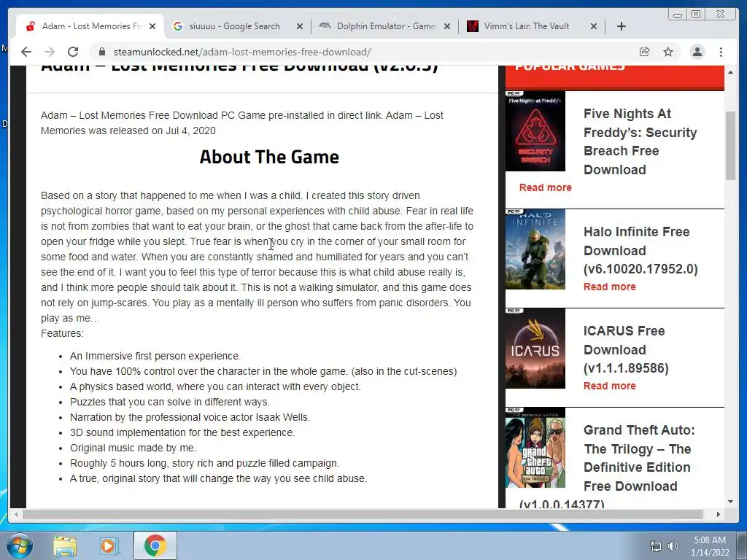Open Chrome three-dot menu
747x560 pixels.
(x=721, y=52)
